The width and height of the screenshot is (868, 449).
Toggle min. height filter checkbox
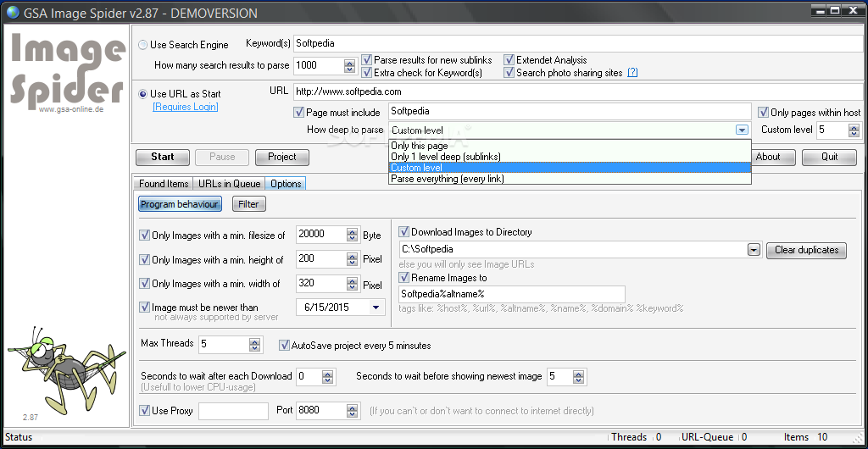click(144, 259)
